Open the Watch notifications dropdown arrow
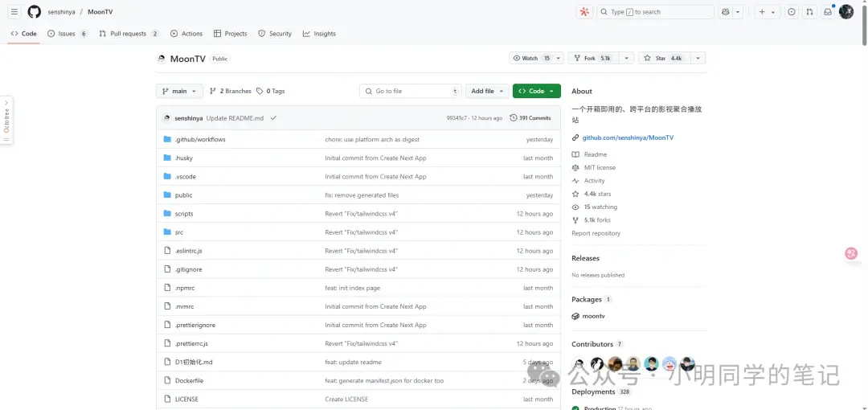This screenshot has width=868, height=410. coord(559,58)
